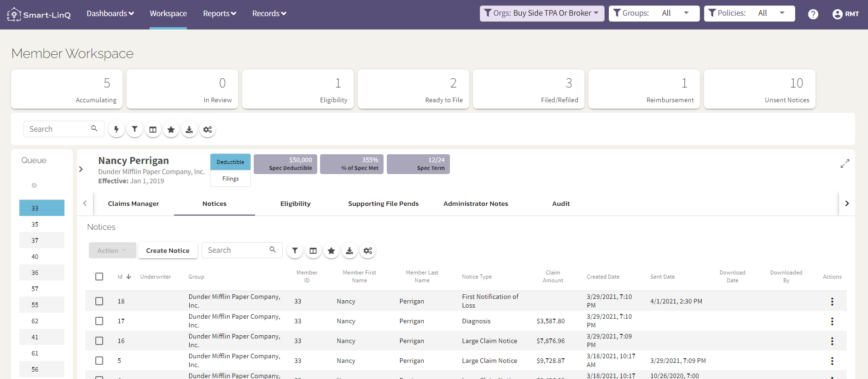Open the columns icon in Notices toolbar
Viewport: 868px width, 379px height.
pyautogui.click(x=313, y=251)
